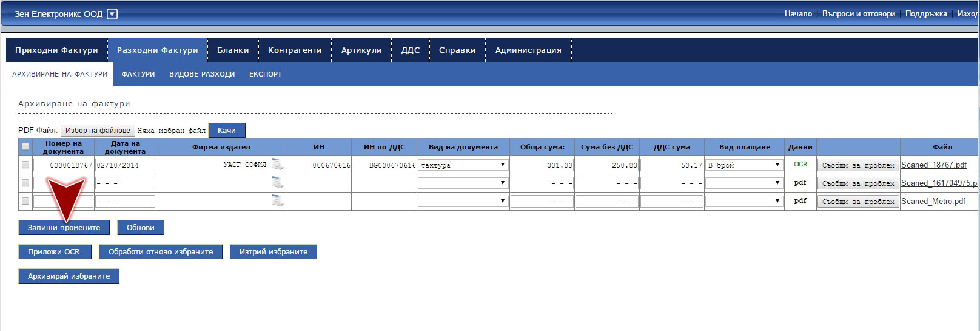Open the Контрагенти menu tab
This screenshot has width=980, height=331.
click(295, 50)
